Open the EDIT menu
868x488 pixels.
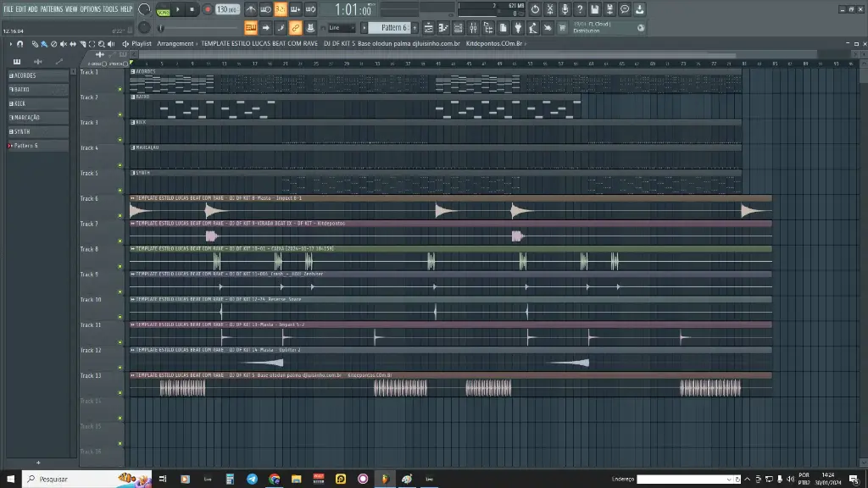[x=20, y=9]
